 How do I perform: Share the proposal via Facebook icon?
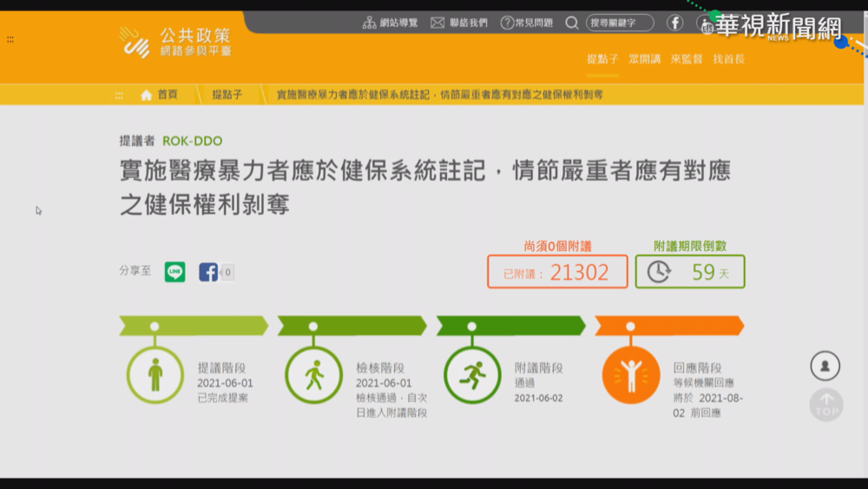pos(208,272)
